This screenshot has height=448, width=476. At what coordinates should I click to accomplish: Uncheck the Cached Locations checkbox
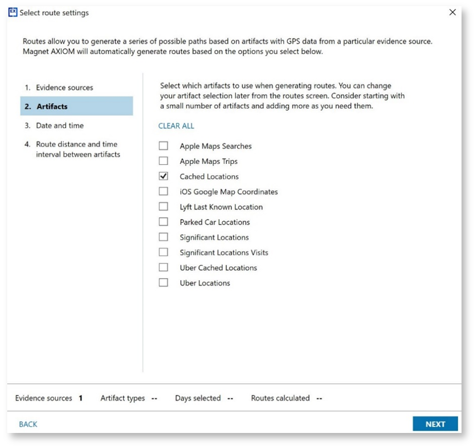coord(163,176)
